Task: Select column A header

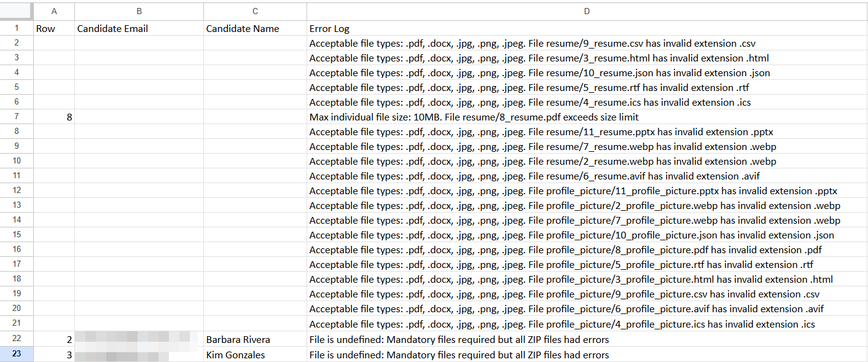Action: [54, 11]
